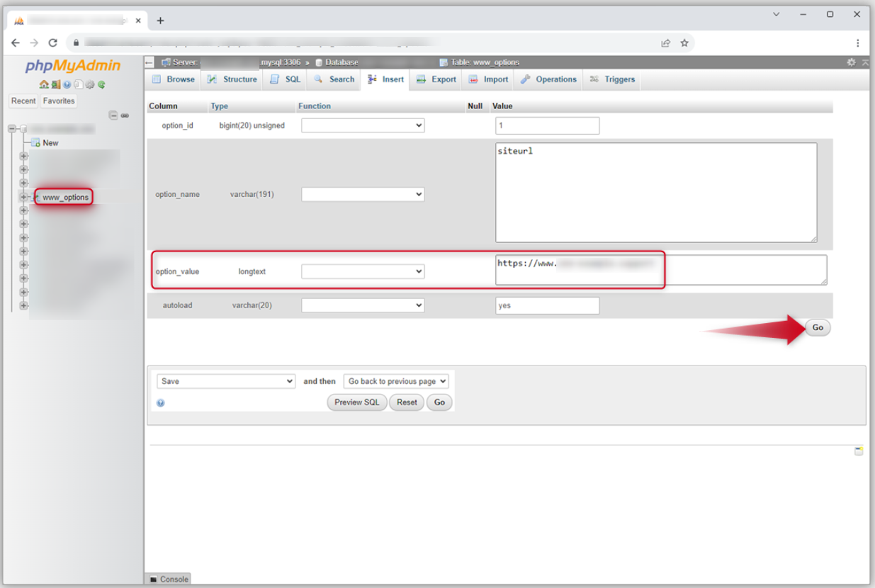Screen dimensions: 875x588
Task: Click the phpMyAdmin Home icon
Action: [44, 85]
